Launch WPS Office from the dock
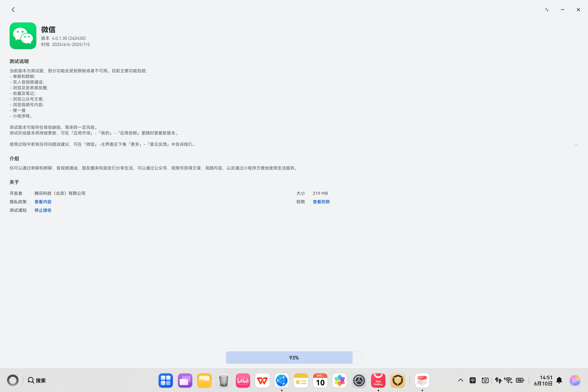 coord(262,381)
